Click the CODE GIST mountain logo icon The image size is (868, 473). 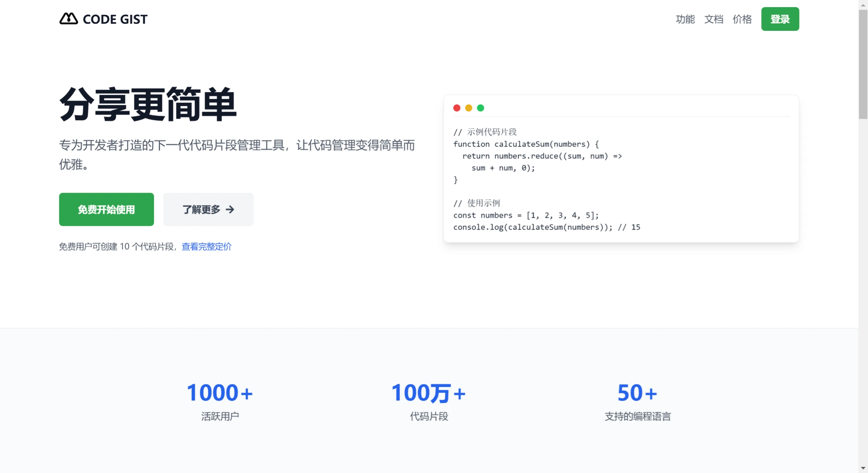[68, 19]
